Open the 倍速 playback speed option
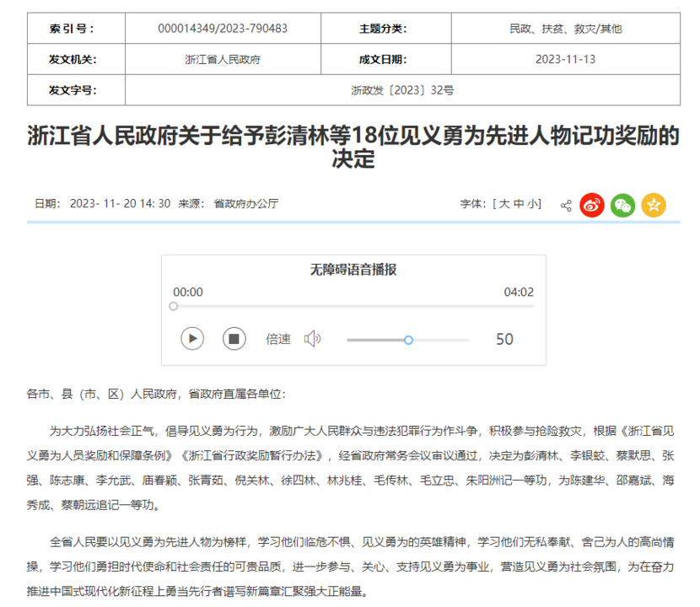 click(x=278, y=339)
